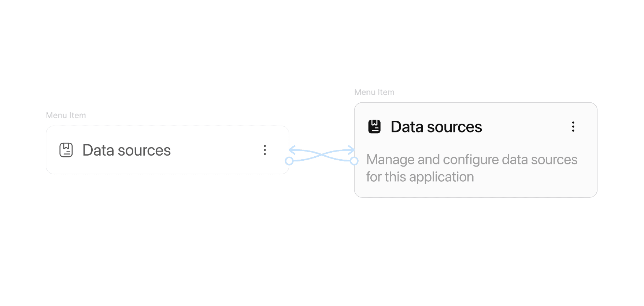Click the "Manage and configure data sources" description
644x306 pixels.
[471, 160]
